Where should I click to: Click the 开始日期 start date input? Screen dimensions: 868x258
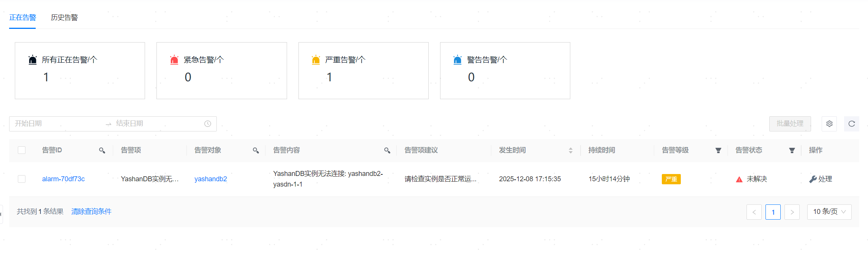click(57, 124)
